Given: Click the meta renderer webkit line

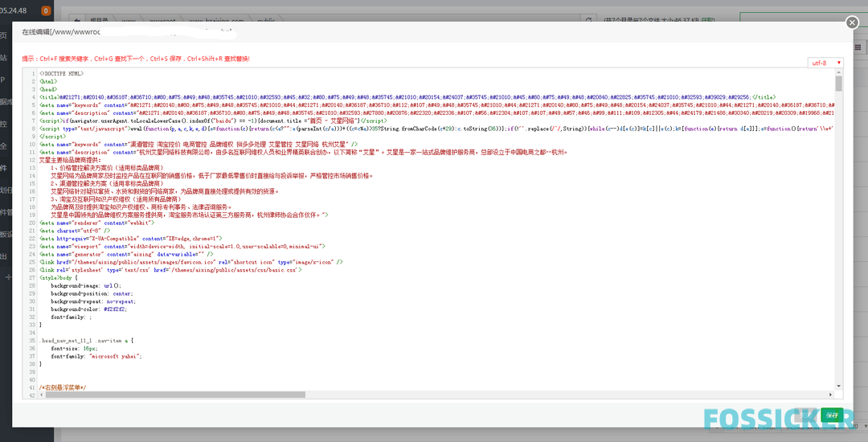Looking at the screenshot, I should pos(98,223).
